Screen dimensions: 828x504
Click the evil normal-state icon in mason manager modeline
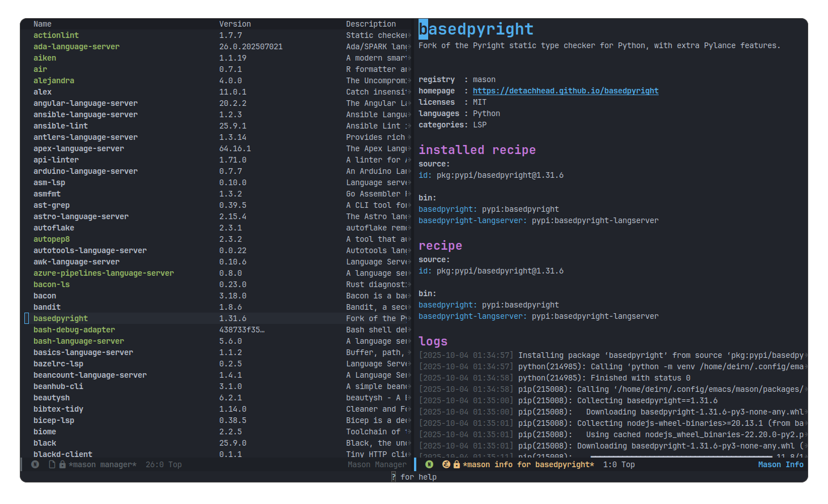click(x=35, y=464)
